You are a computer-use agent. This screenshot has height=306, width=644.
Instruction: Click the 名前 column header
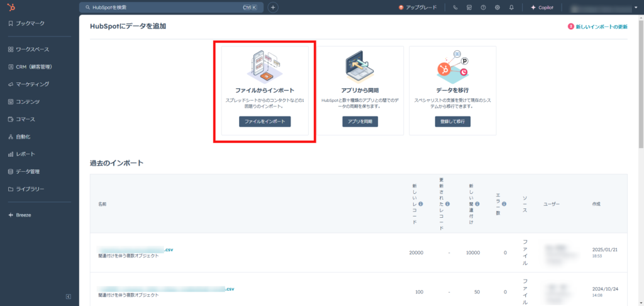[103, 204]
